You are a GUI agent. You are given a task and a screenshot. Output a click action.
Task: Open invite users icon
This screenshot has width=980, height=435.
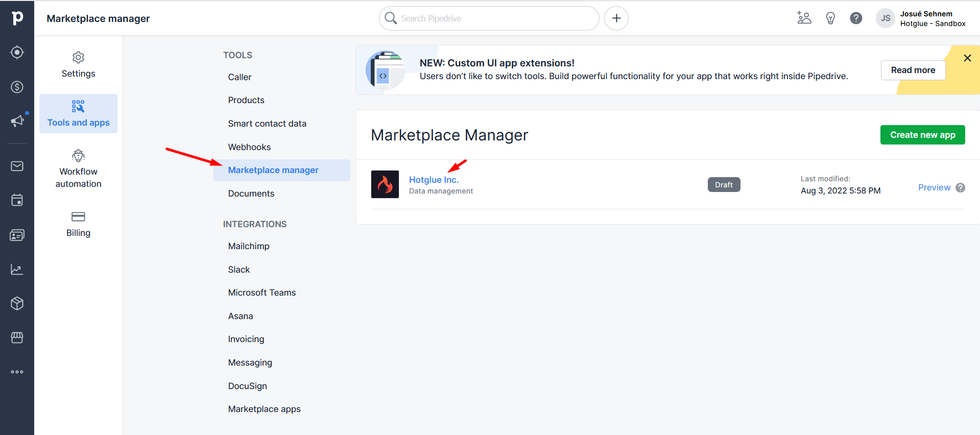(804, 18)
